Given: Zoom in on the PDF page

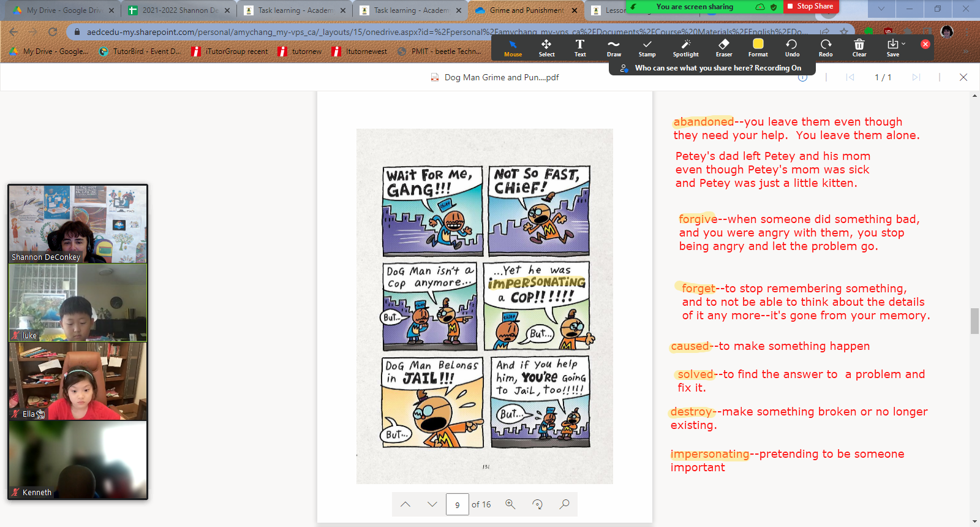Looking at the screenshot, I should [510, 504].
